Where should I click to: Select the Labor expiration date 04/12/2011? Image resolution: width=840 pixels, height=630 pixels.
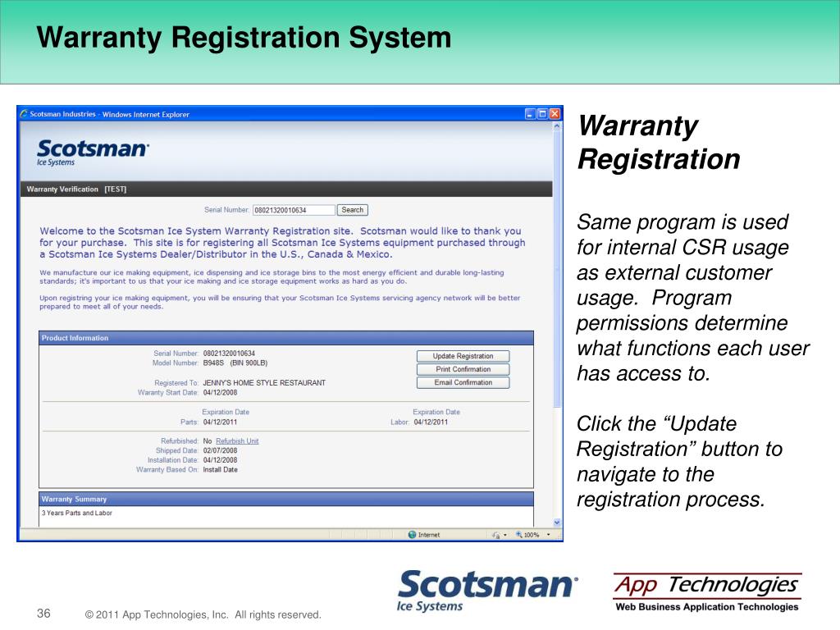tap(431, 422)
